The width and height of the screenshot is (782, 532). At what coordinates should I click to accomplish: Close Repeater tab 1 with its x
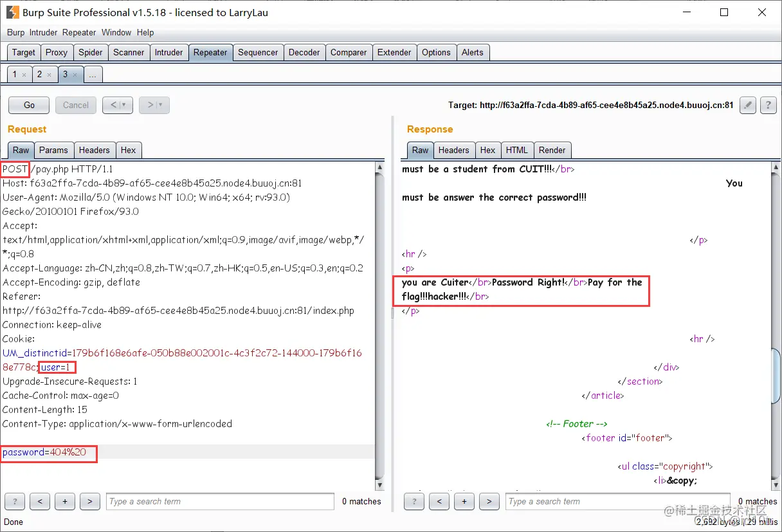(24, 75)
